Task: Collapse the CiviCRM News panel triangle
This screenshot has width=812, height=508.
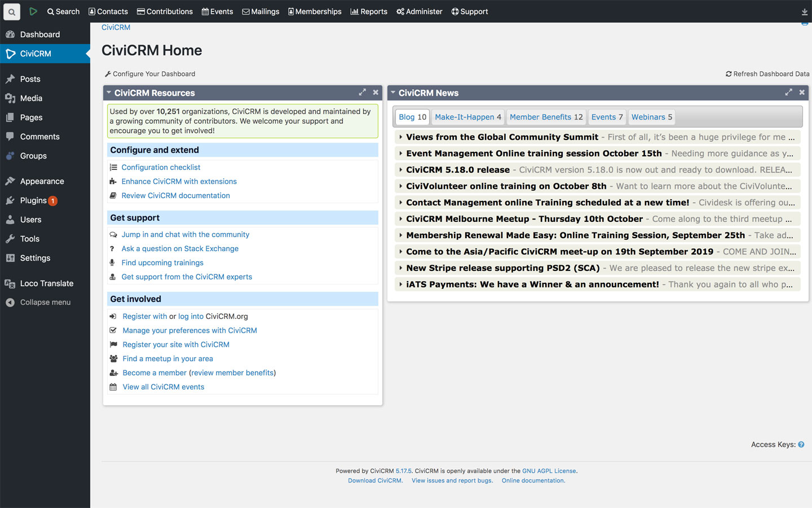Action: [393, 93]
